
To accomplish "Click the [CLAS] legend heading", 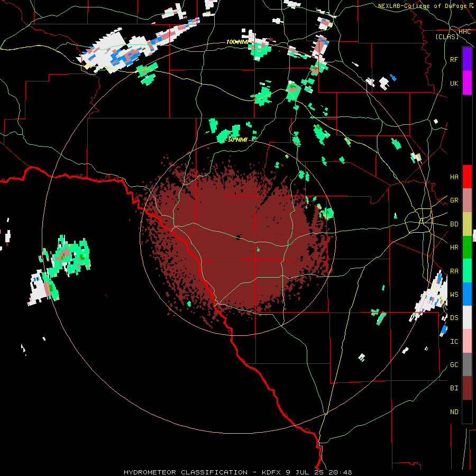I will click(447, 36).
